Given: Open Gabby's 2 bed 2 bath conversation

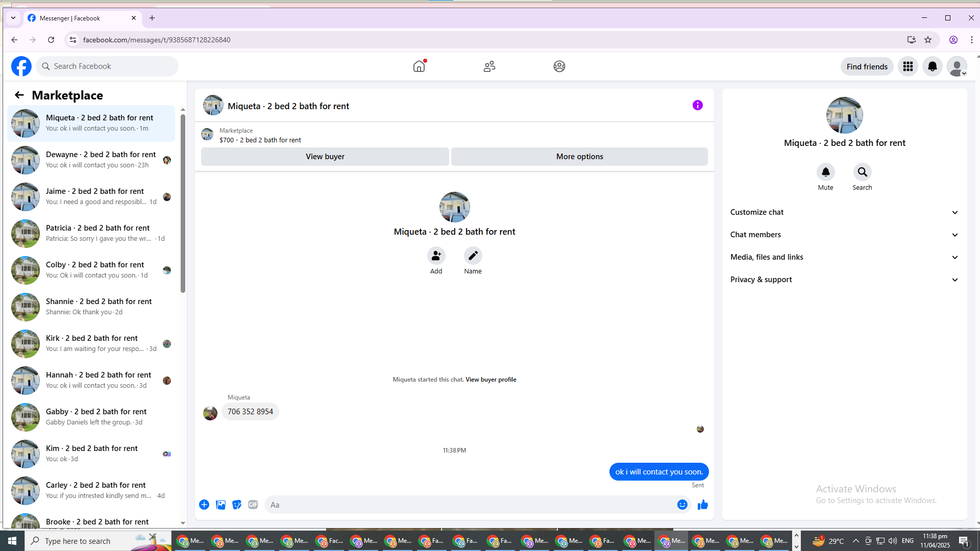Looking at the screenshot, I should coord(91,417).
